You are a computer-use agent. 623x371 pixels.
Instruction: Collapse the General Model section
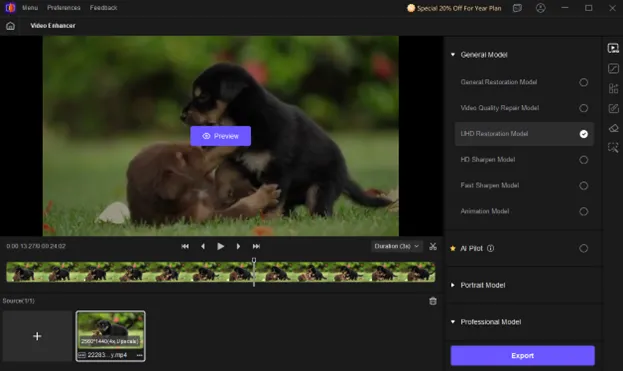[x=453, y=54]
